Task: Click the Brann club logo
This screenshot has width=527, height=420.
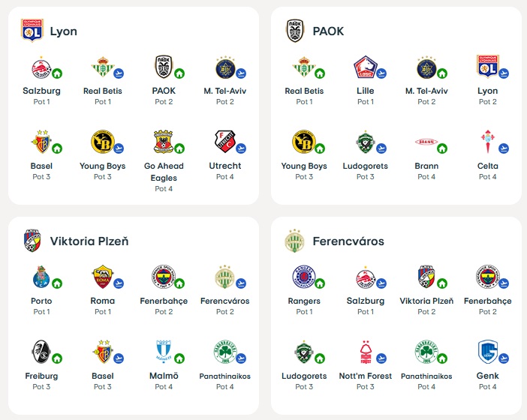Action: pos(426,142)
